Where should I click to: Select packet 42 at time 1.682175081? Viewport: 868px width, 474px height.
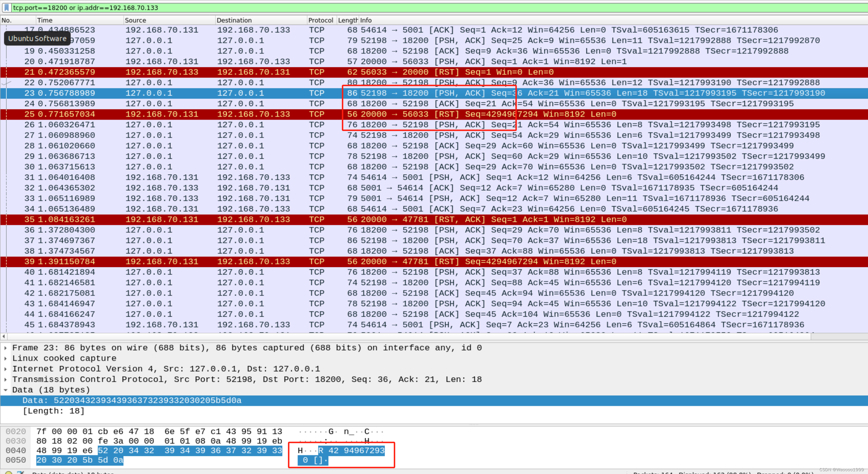[434, 293]
